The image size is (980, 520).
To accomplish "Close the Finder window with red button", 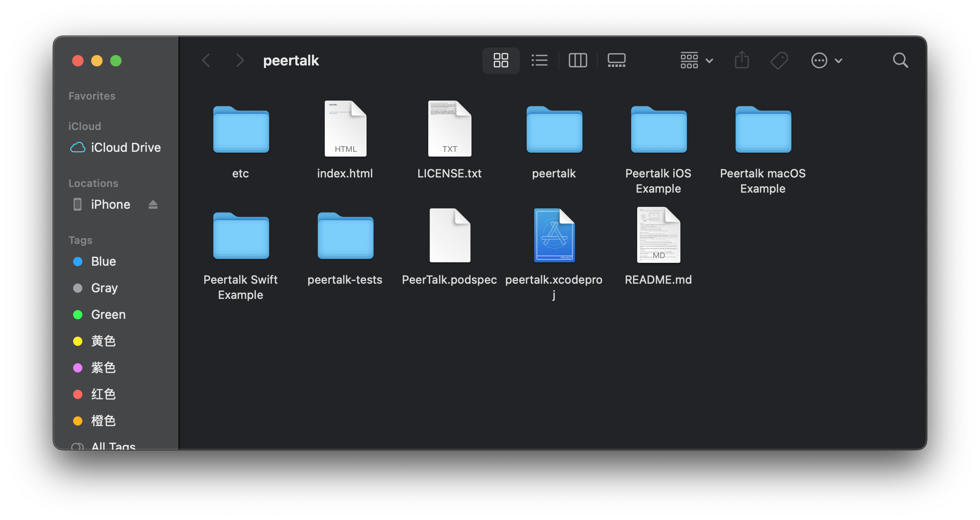I will pos(78,61).
